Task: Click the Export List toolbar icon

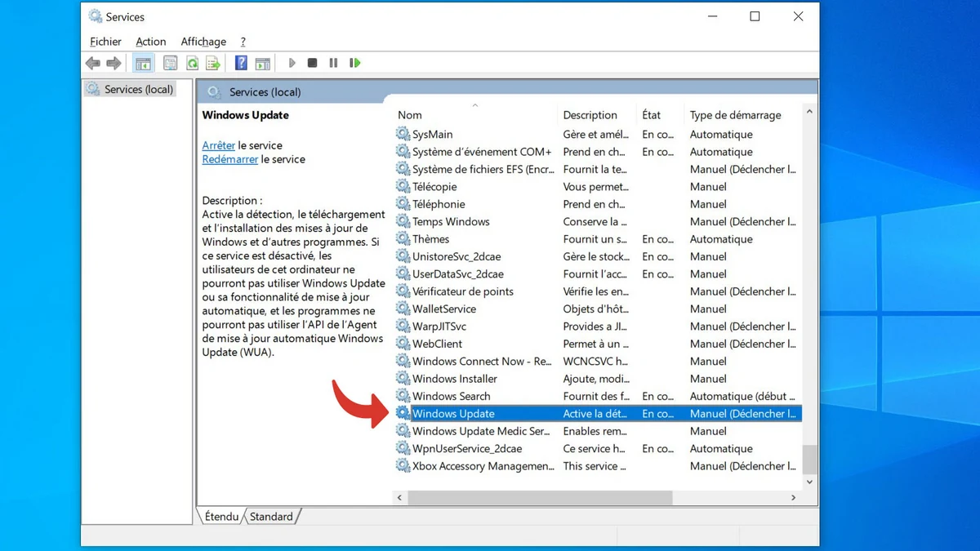Action: click(213, 63)
